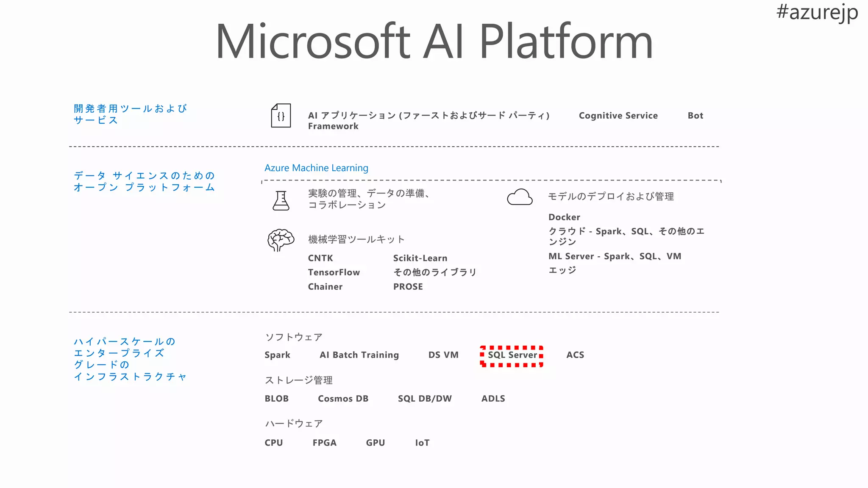868x488 pixels.
Task: Select the BLOB storage item
Action: pyautogui.click(x=276, y=399)
